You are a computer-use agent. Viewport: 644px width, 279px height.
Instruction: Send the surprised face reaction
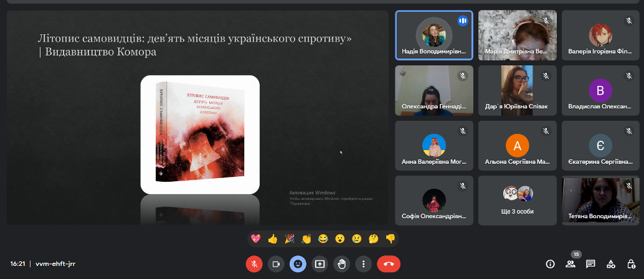[x=339, y=239]
